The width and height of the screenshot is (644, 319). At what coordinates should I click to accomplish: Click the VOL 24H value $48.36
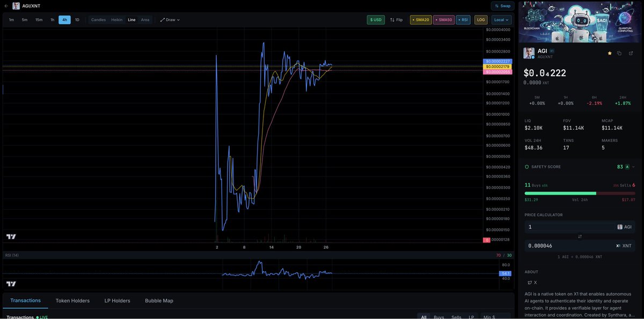click(x=533, y=147)
